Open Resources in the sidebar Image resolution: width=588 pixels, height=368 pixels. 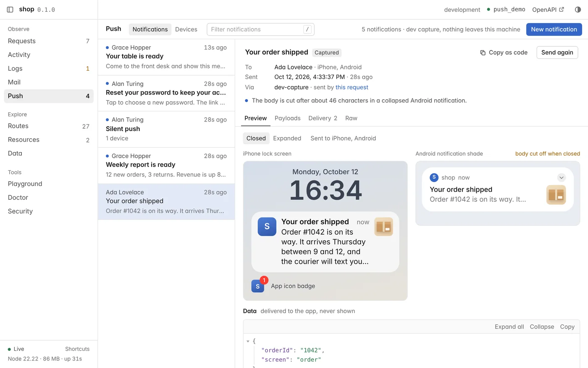49,140
